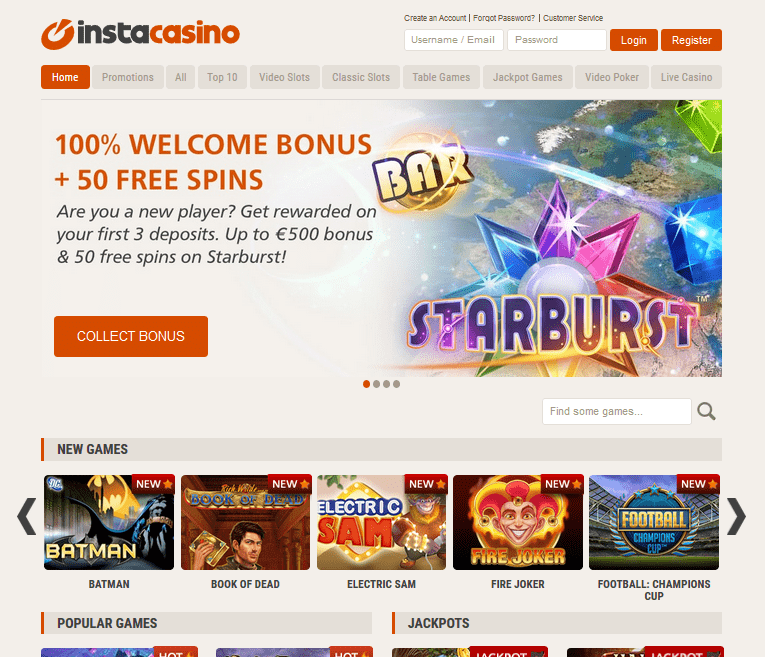Open the Book of Dead game tile
This screenshot has height=657, width=765.
[245, 522]
